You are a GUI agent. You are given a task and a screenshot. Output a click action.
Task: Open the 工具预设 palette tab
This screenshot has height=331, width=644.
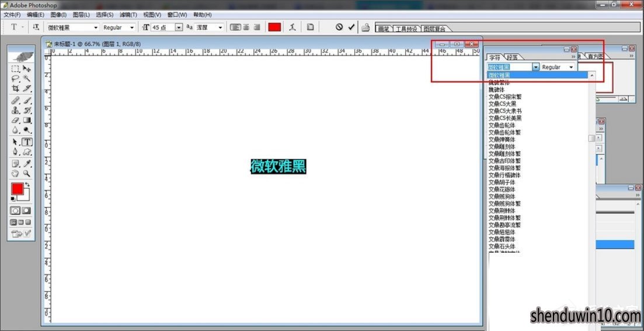[x=406, y=29]
